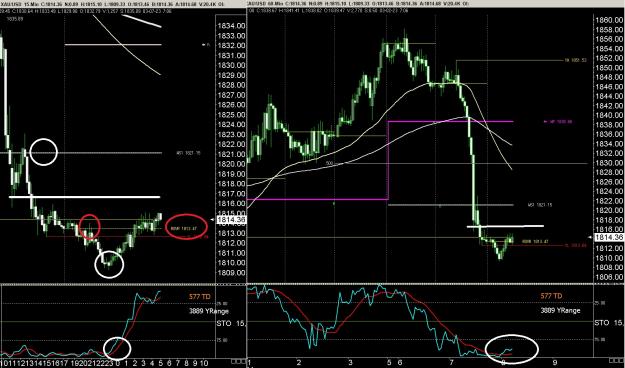Viewport: 625px width, 368px height.
Task: Click 1825.00 on the 15 Min price axis
Action: point(231,115)
